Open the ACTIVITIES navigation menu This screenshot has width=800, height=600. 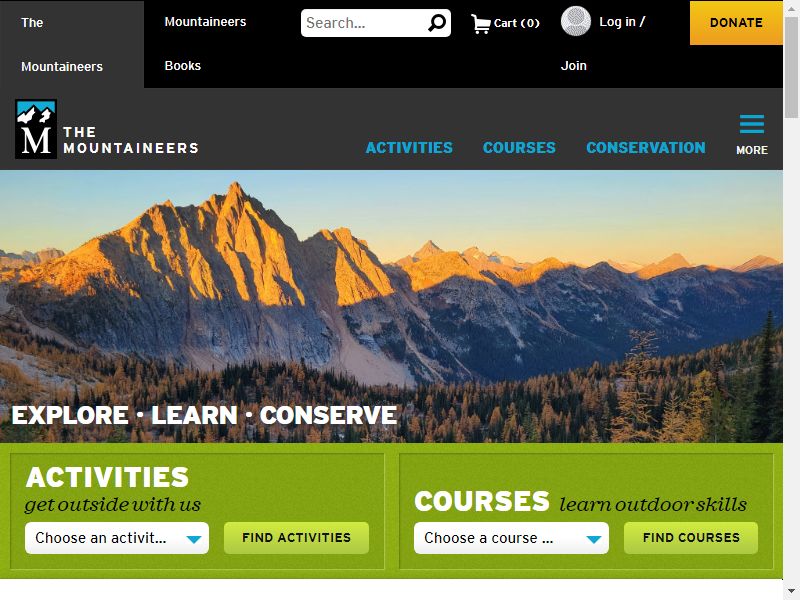coord(409,147)
